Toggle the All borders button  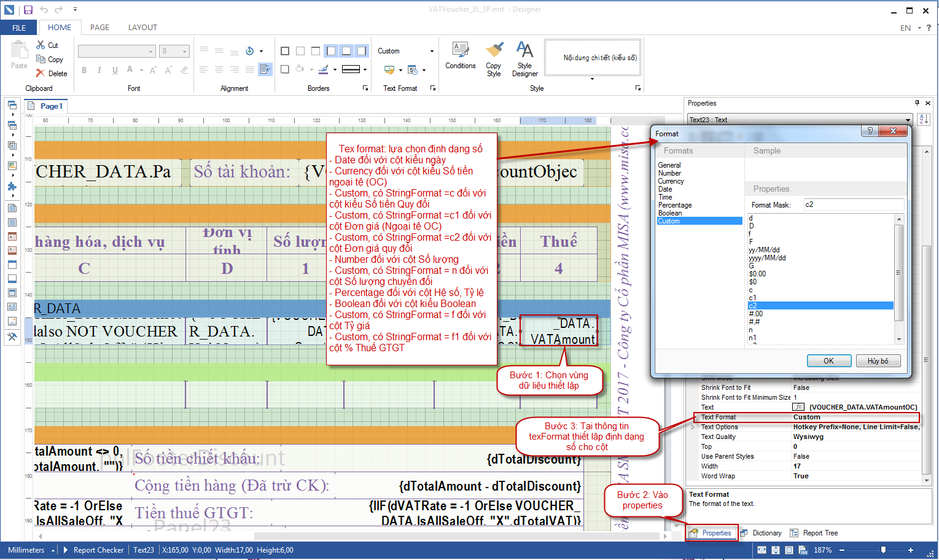point(285,51)
